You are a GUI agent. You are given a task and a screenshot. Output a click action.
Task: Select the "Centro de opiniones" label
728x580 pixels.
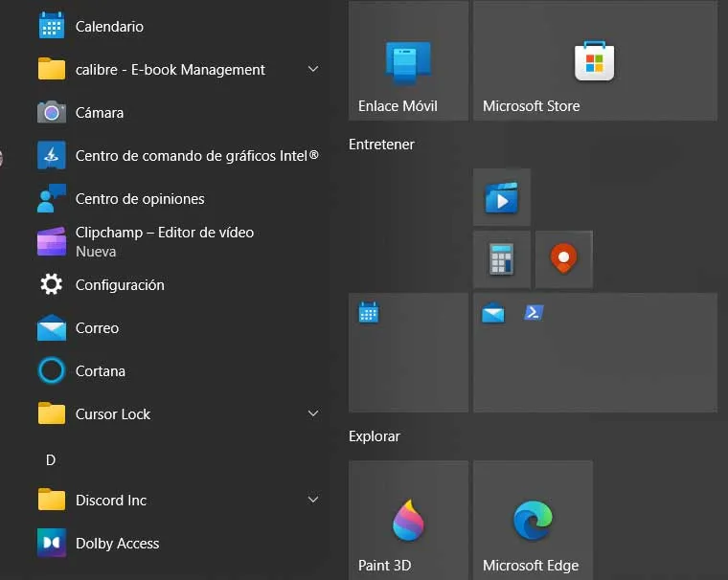pos(140,198)
